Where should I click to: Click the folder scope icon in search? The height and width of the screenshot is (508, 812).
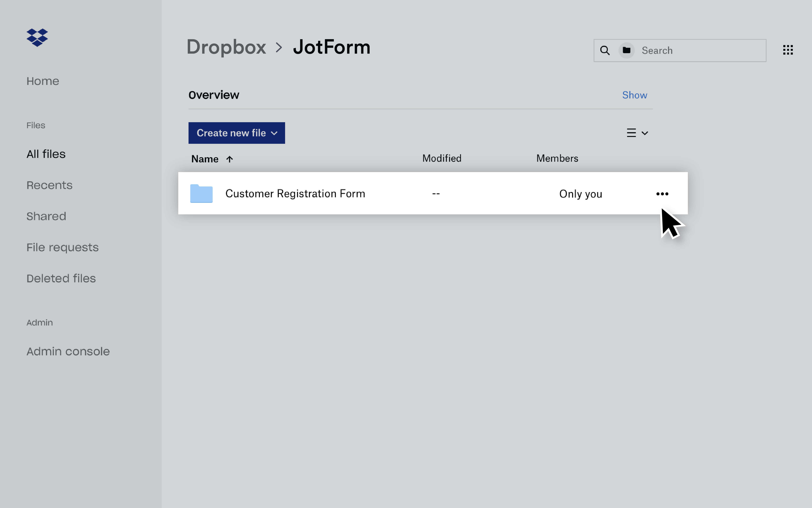(x=626, y=50)
